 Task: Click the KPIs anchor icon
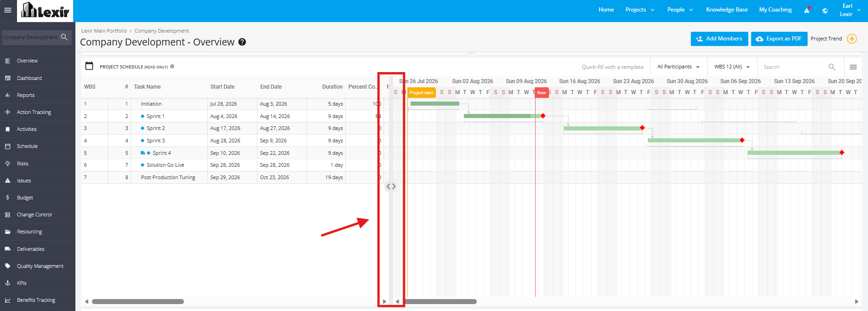pyautogui.click(x=8, y=283)
